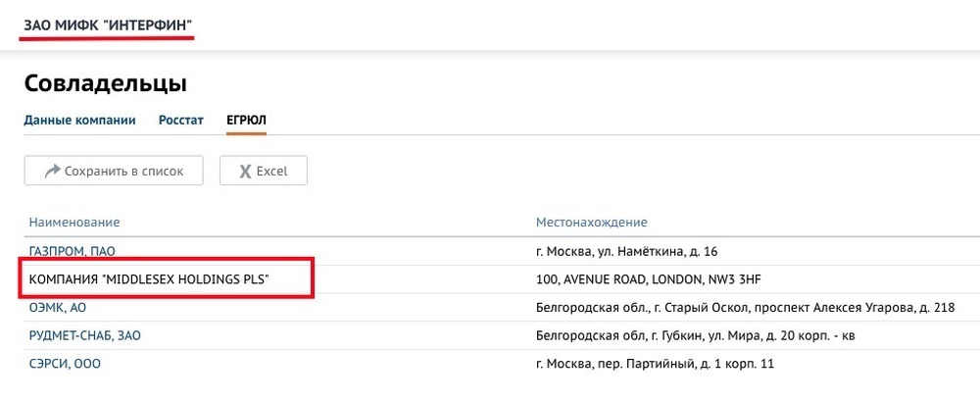Click the пер. Партийный address cell
The width and height of the screenshot is (980, 401).
pyautogui.click(x=655, y=364)
